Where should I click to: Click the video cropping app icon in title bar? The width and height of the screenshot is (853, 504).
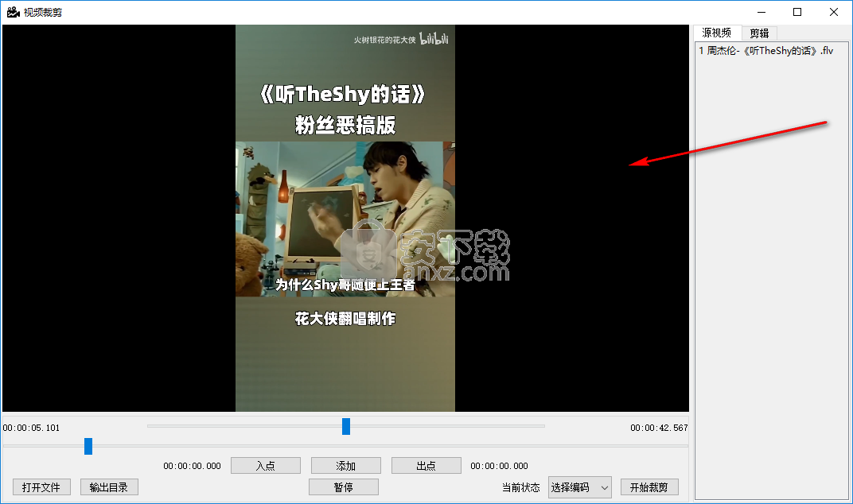click(14, 12)
